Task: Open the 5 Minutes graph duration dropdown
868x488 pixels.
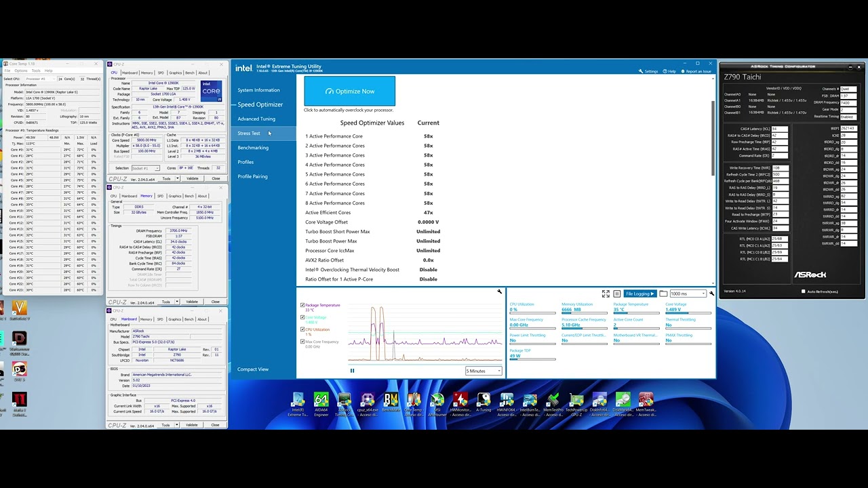Action: click(484, 371)
